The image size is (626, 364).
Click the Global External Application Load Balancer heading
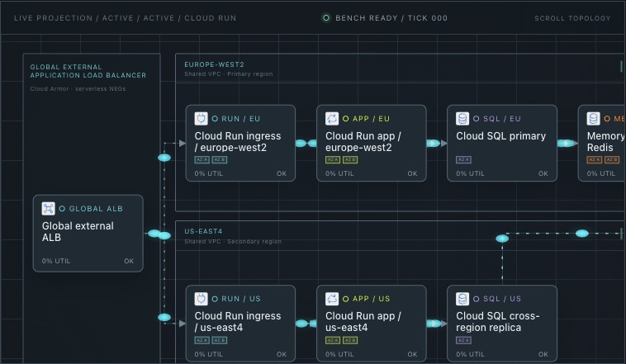[88, 71]
